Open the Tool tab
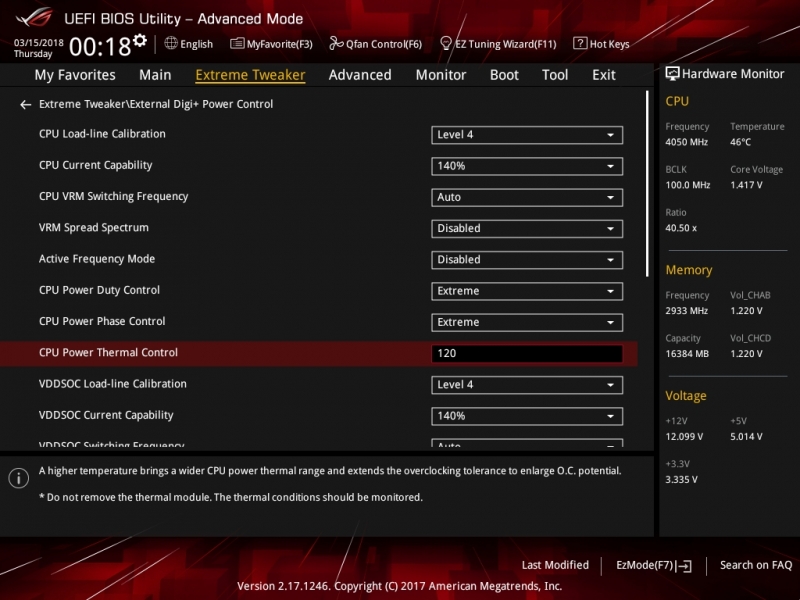 pos(555,75)
